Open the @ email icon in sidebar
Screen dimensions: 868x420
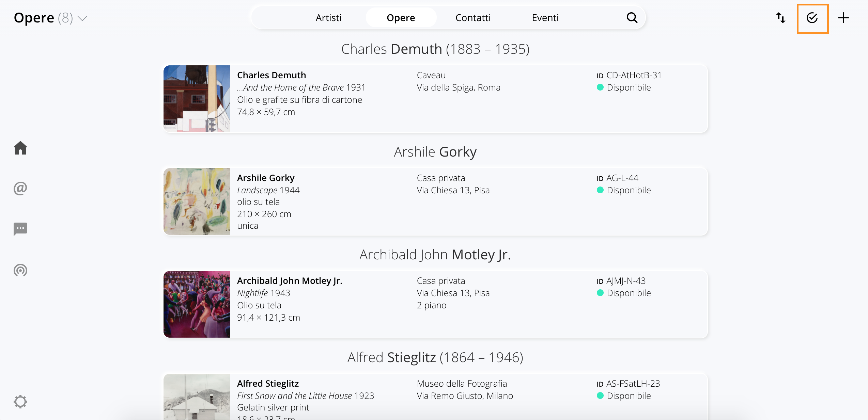[x=20, y=188]
